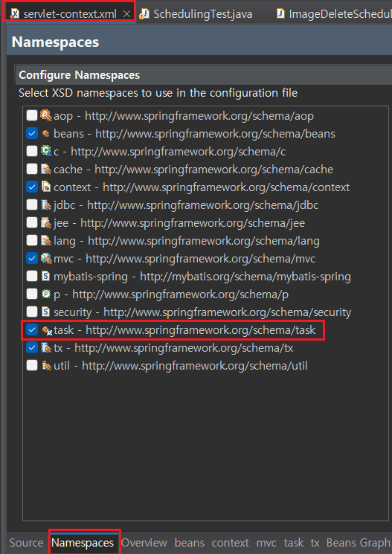Click the beans namespace icon
Screen dimensions: 392x554
[x=46, y=134]
